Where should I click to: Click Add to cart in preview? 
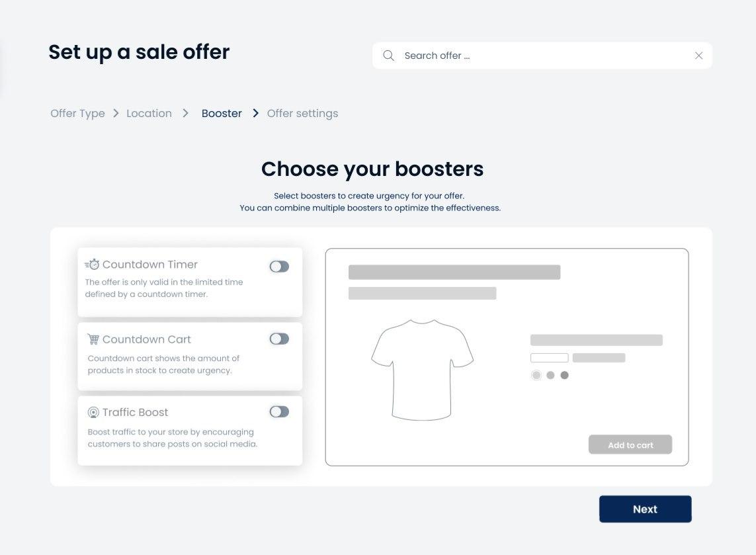630,445
